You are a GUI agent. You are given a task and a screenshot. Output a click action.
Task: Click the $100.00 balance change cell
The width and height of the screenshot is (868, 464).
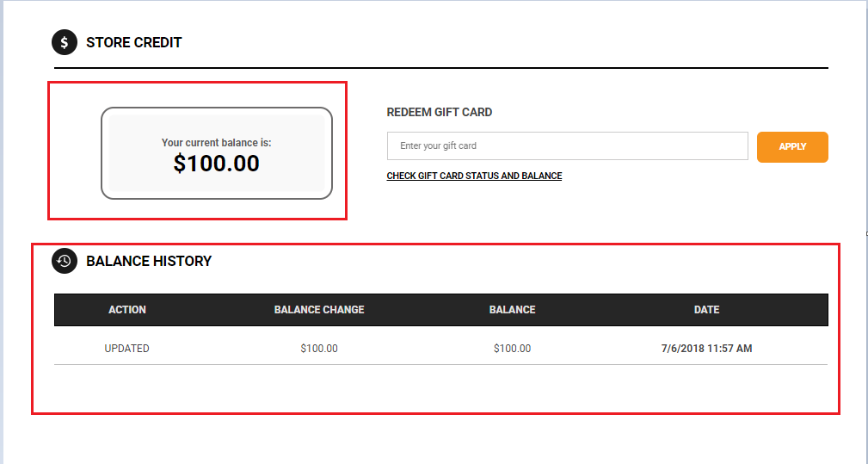click(x=319, y=349)
